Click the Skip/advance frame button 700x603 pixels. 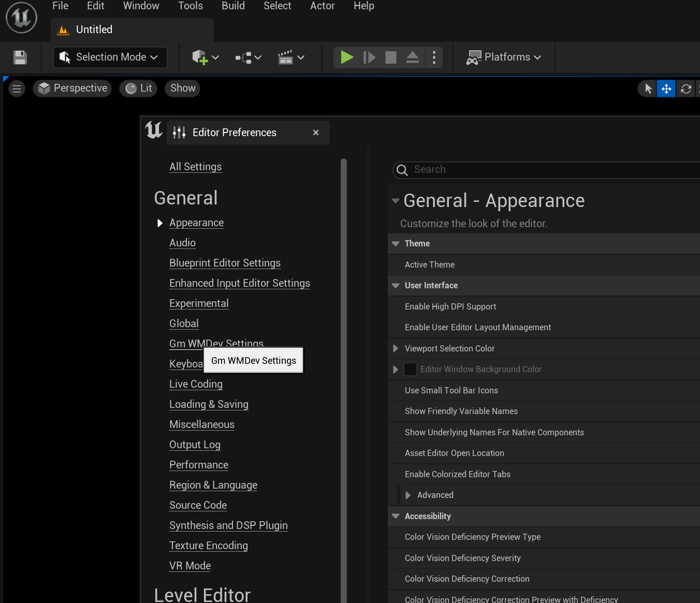[x=369, y=57]
